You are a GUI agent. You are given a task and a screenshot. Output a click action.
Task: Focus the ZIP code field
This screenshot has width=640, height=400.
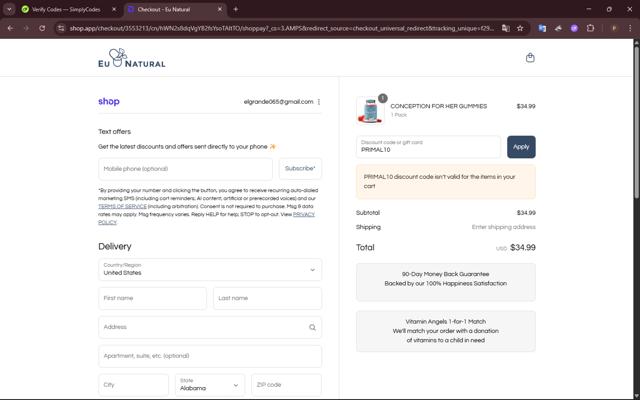[x=287, y=385]
